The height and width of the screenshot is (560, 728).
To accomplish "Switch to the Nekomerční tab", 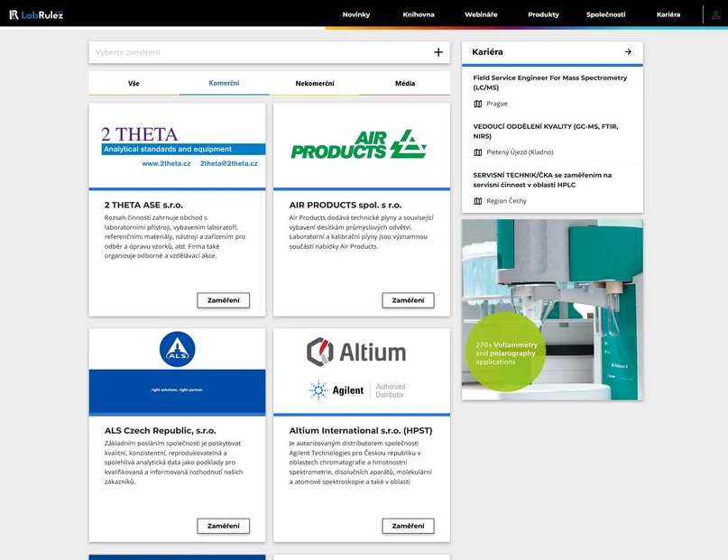I will point(315,84).
